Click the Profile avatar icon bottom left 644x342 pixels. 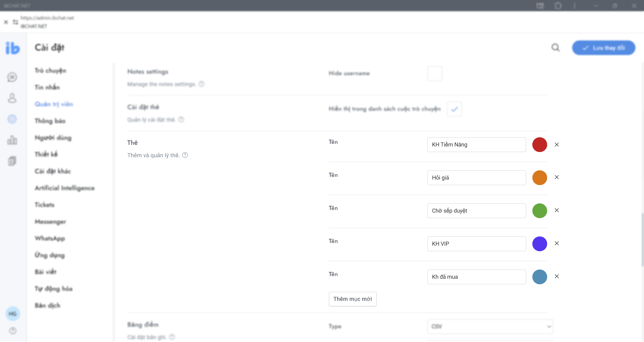coord(12,313)
